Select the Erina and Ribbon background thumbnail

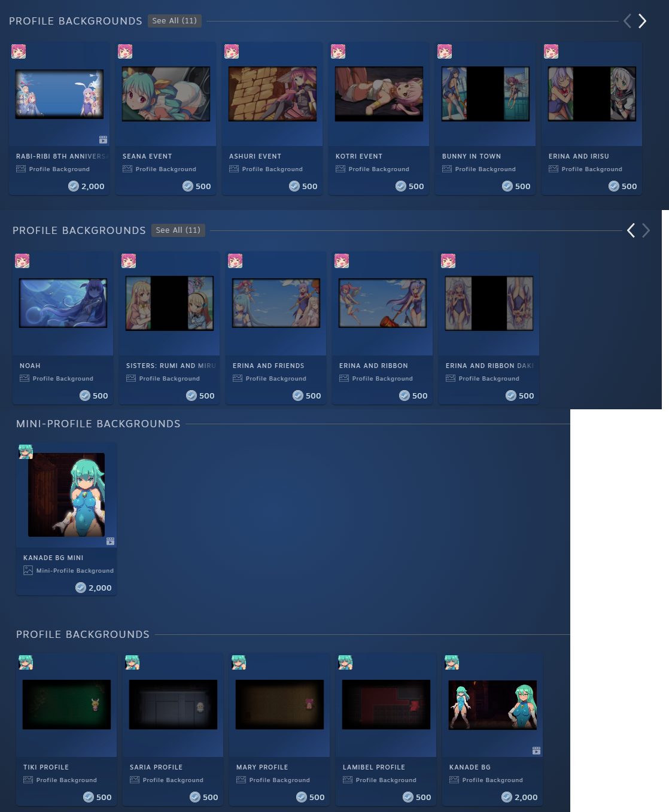[x=382, y=303]
